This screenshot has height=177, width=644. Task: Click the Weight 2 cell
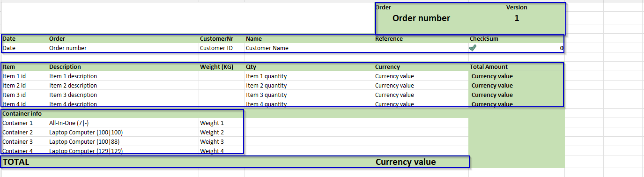pyautogui.click(x=222, y=132)
